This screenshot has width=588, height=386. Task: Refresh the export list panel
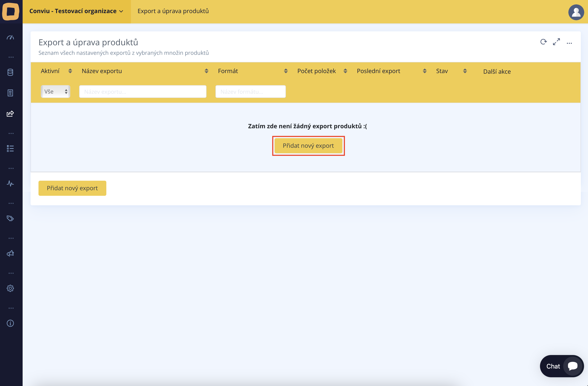[x=543, y=42]
